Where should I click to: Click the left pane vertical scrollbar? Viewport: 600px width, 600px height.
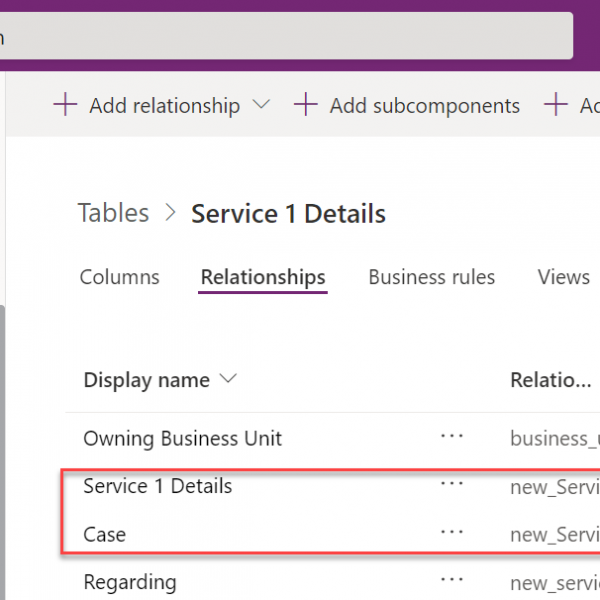click(2, 450)
